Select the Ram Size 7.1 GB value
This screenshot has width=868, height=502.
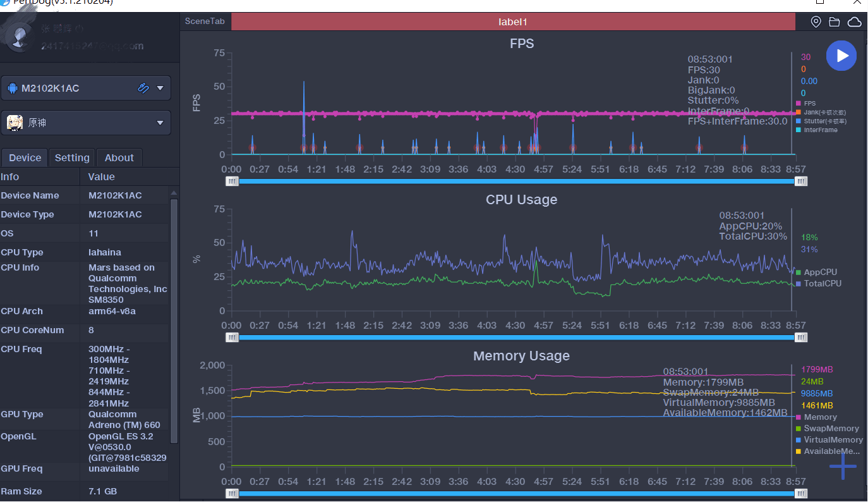point(102,491)
